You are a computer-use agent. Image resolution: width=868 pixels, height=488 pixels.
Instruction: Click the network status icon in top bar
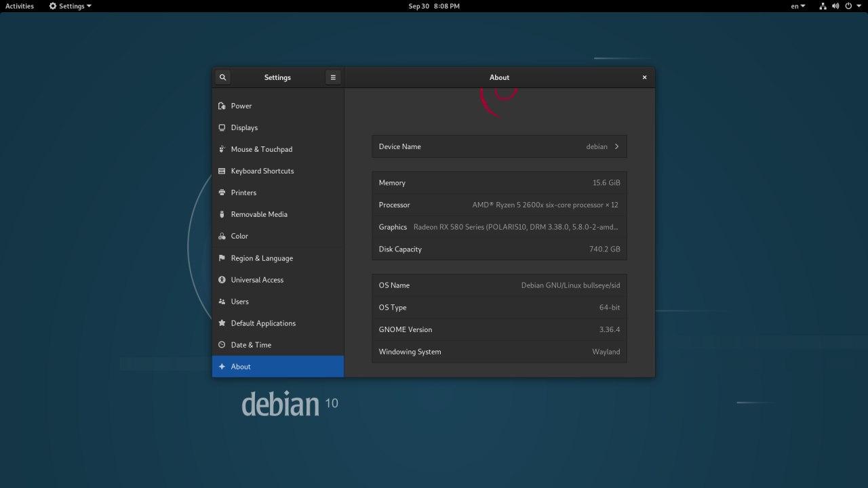point(823,6)
